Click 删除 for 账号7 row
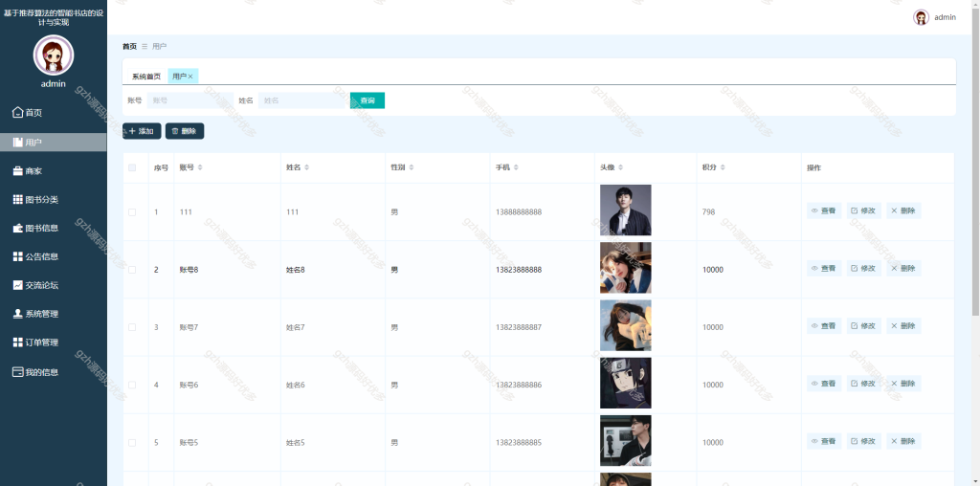This screenshot has width=980, height=486. tap(903, 326)
